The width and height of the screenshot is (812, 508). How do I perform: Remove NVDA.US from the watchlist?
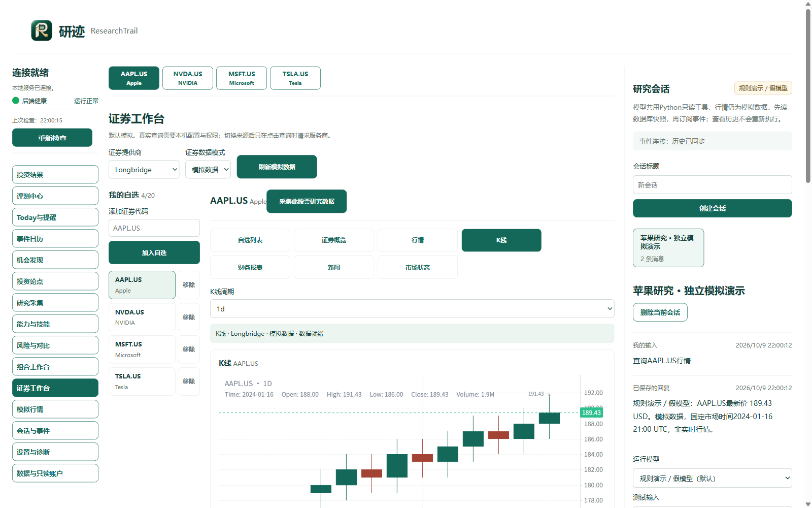point(189,317)
